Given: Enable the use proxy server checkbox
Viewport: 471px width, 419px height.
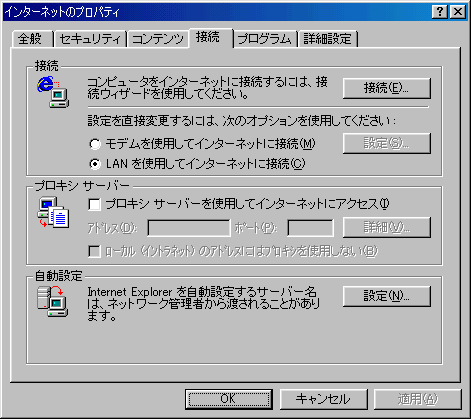Looking at the screenshot, I should pos(95,204).
